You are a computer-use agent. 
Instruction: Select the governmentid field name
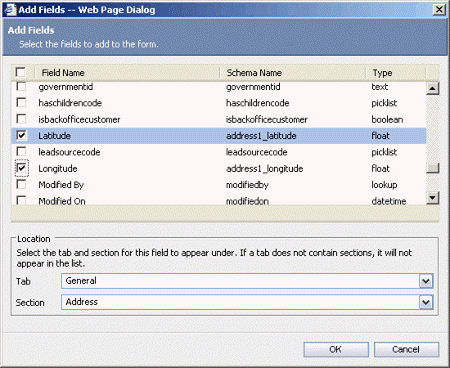click(x=66, y=87)
